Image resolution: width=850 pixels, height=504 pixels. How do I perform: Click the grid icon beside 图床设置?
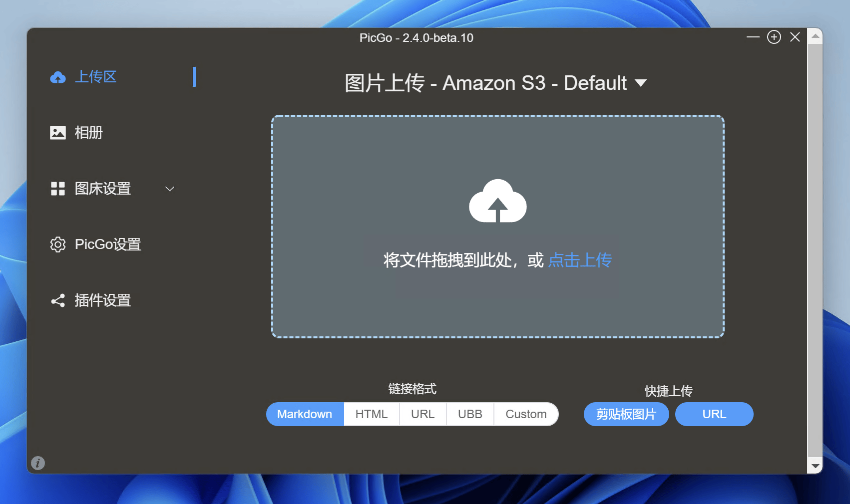click(x=58, y=189)
